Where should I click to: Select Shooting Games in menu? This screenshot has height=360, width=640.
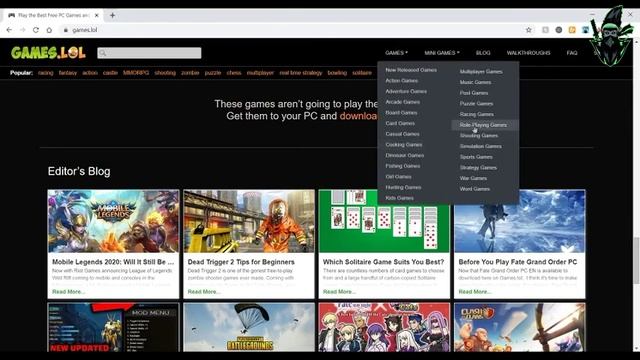pyautogui.click(x=479, y=136)
